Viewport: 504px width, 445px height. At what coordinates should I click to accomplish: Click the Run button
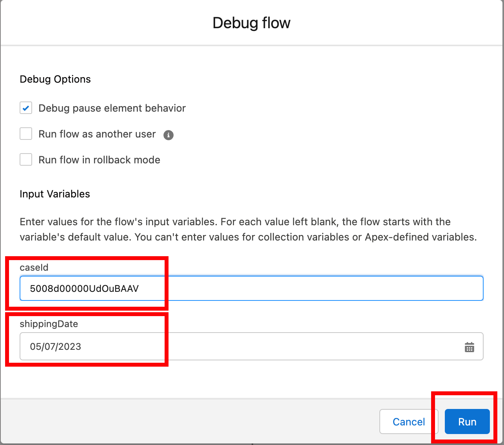pos(467,421)
